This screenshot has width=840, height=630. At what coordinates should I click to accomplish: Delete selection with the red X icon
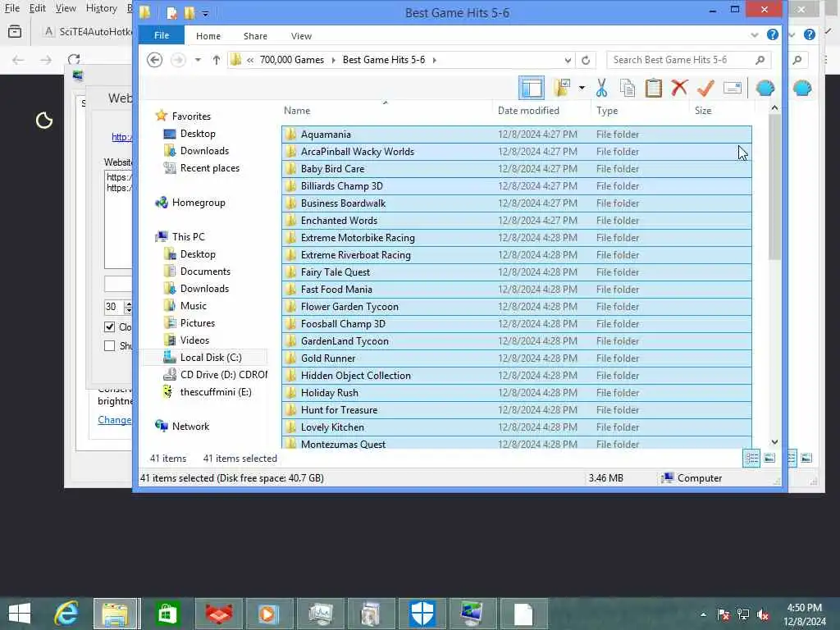click(x=679, y=87)
